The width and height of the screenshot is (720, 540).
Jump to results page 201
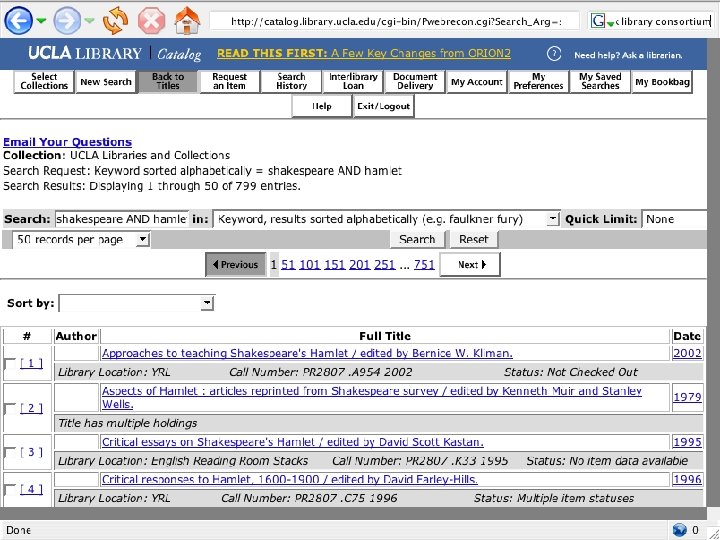[360, 264]
